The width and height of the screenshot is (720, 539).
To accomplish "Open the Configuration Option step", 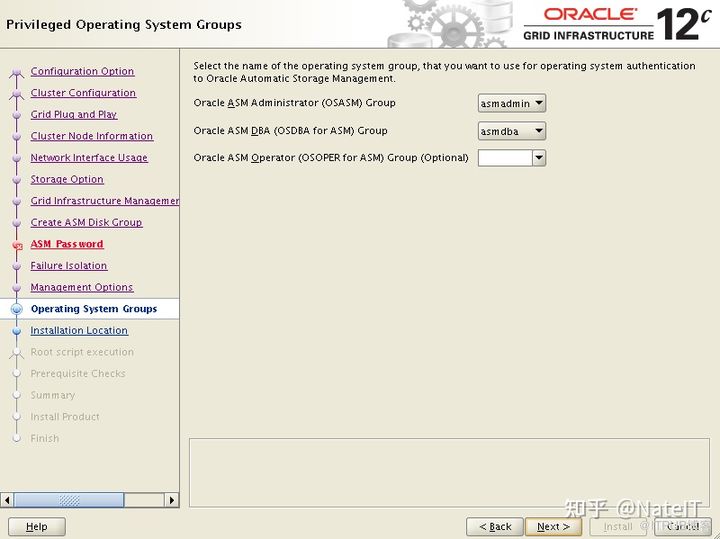I will click(82, 71).
